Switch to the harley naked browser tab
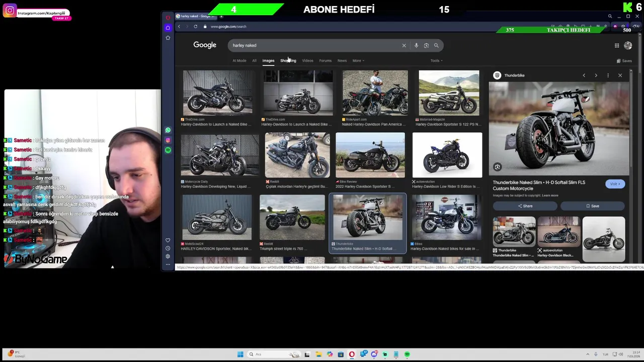Image resolution: width=644 pixels, height=362 pixels. (x=196, y=17)
